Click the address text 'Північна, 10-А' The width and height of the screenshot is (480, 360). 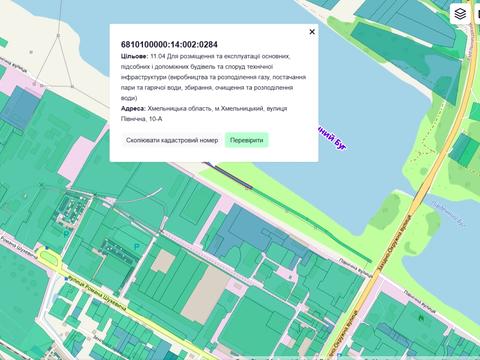[142, 119]
